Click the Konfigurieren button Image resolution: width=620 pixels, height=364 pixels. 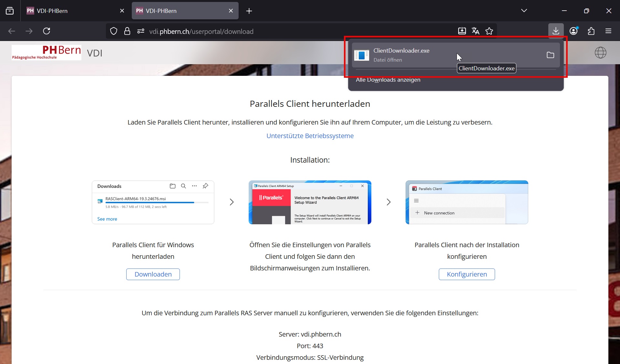tap(467, 274)
